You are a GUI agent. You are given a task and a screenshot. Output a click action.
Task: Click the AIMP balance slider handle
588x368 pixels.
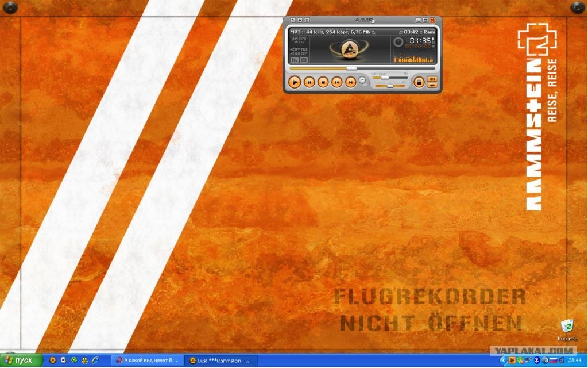(x=390, y=86)
